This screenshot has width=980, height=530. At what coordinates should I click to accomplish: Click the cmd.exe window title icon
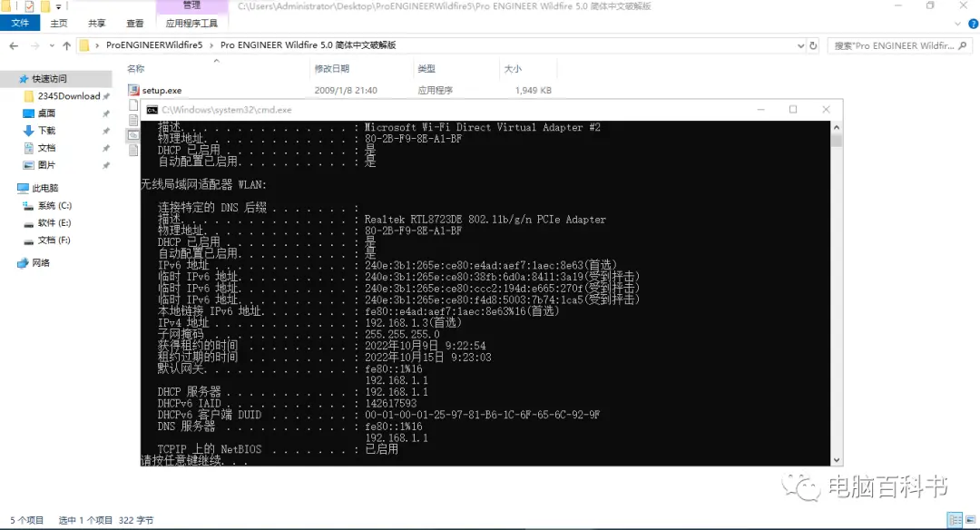[152, 110]
